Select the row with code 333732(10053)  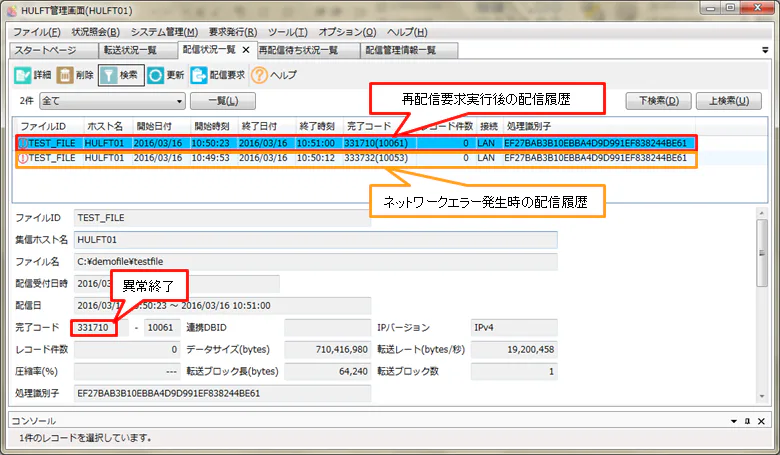click(x=356, y=158)
